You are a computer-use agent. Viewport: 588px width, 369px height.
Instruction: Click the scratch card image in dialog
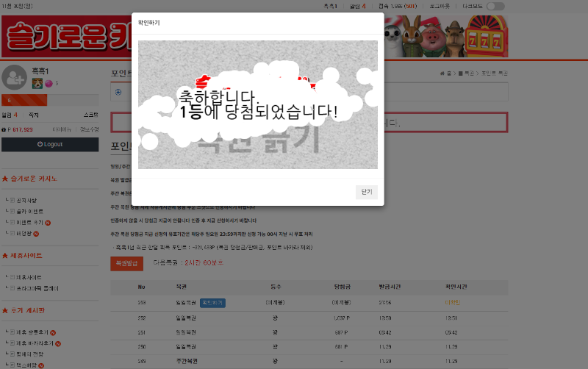coord(258,104)
